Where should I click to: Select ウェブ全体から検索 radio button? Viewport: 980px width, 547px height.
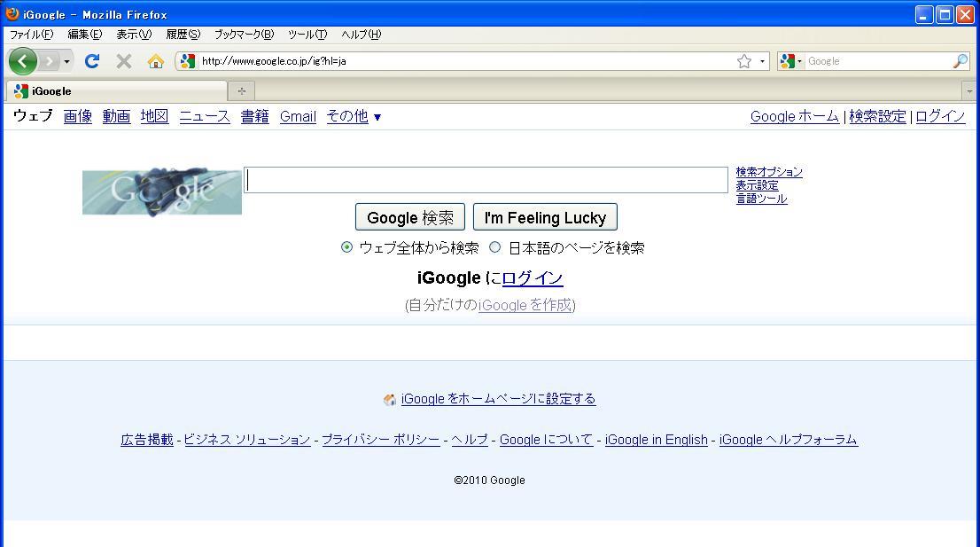point(346,247)
